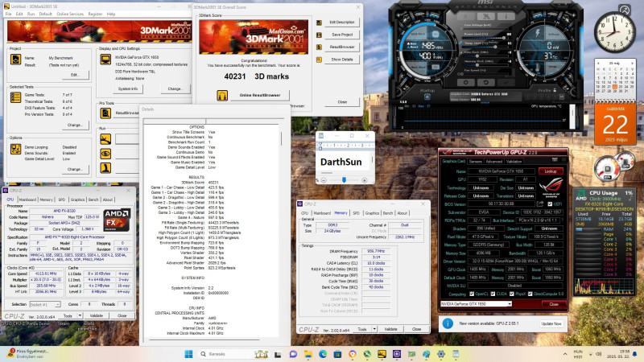The image size is (644, 362).
Task: Toggle the PhysX checkbox in GPU-Z
Action: pyautogui.click(x=511, y=294)
